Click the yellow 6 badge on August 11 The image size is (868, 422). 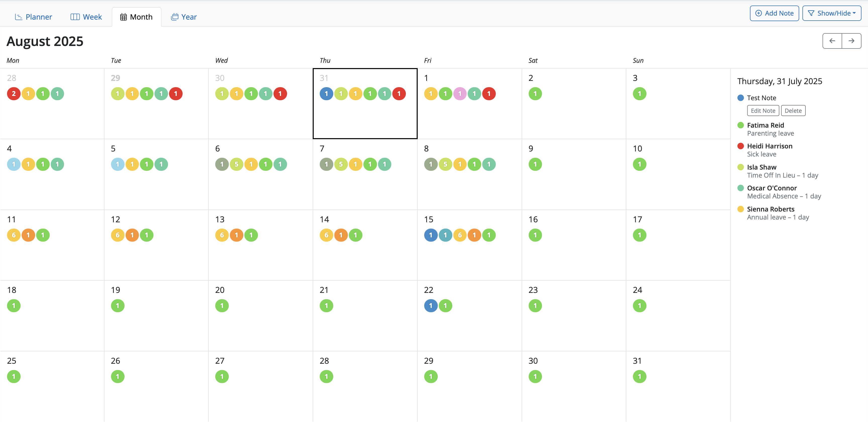(14, 235)
